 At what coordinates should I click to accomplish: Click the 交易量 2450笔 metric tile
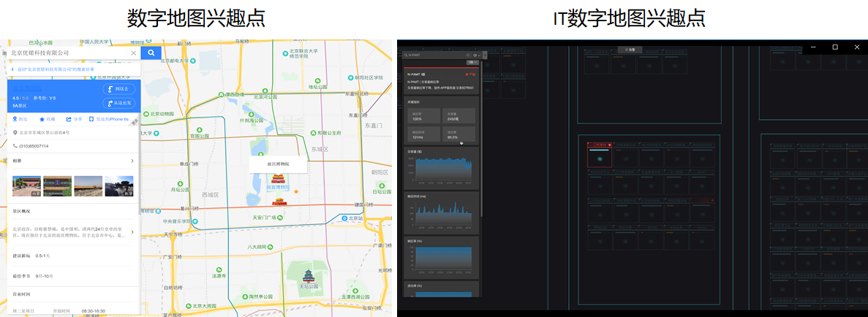tap(460, 115)
